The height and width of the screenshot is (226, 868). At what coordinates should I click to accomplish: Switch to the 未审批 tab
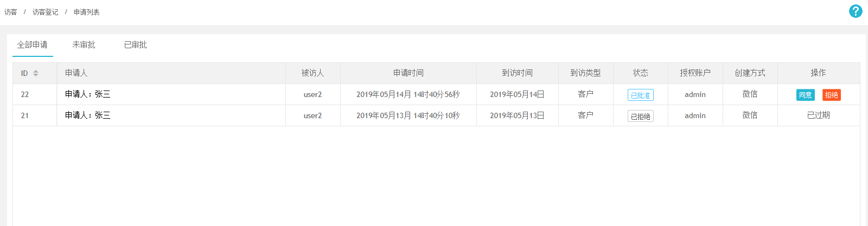[84, 45]
